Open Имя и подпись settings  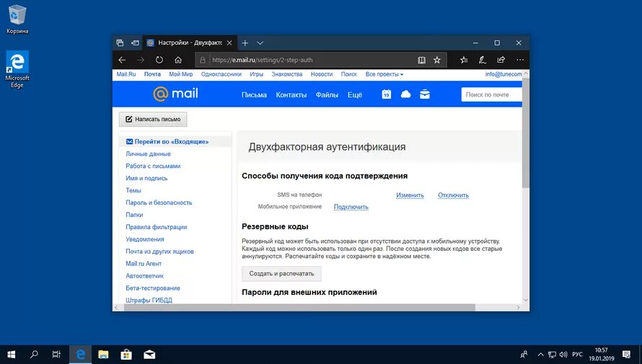pyautogui.click(x=146, y=178)
